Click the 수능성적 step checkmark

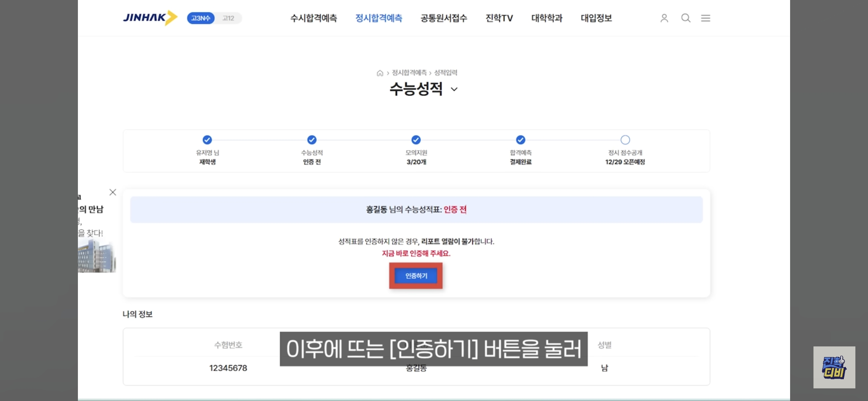click(x=312, y=140)
